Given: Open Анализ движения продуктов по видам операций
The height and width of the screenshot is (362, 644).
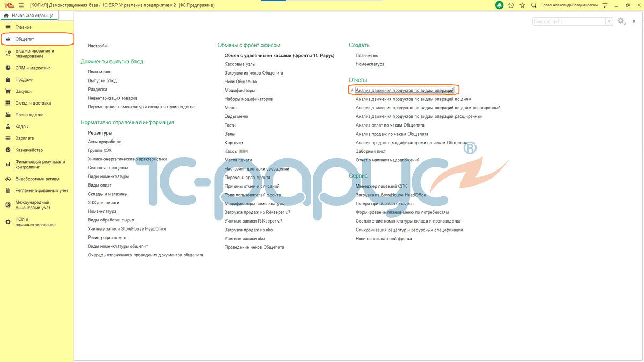Looking at the screenshot, I should coord(405,90).
